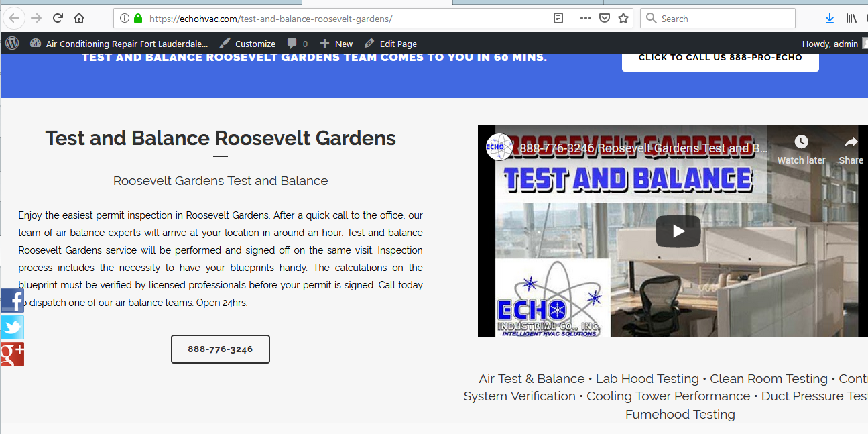Click the WordPress logo menu
868x434 pixels.
click(x=12, y=44)
